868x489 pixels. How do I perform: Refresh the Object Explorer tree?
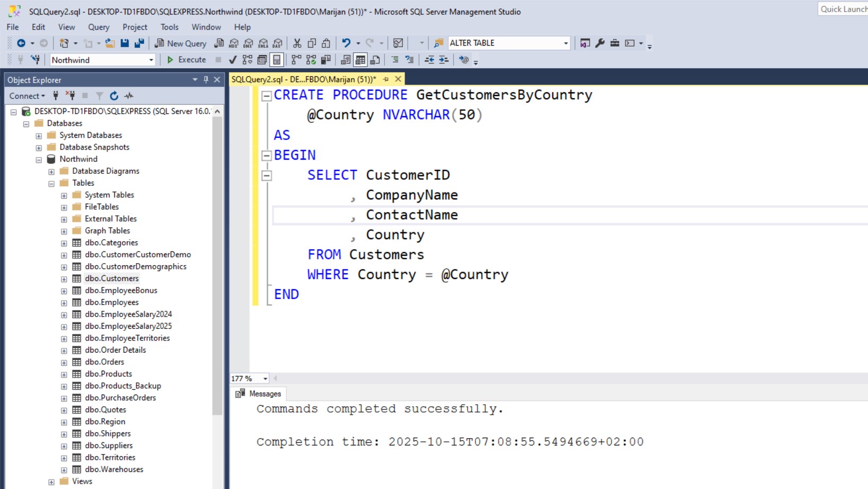click(x=114, y=96)
